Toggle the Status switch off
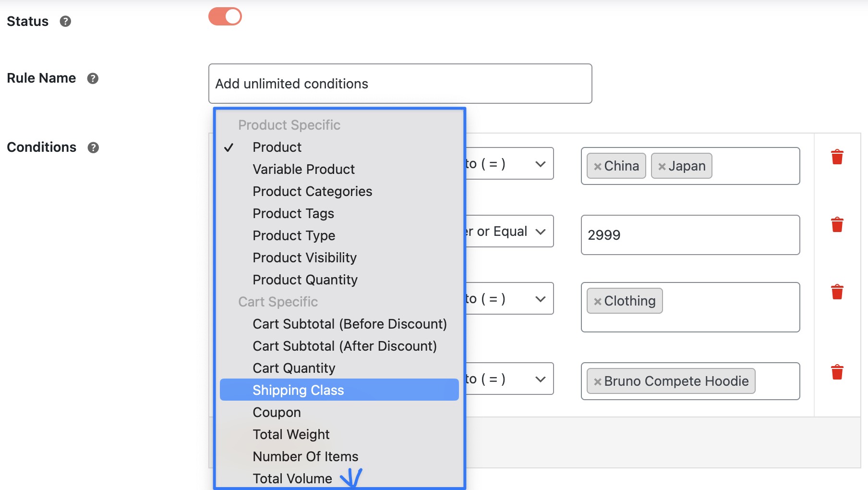 225,16
